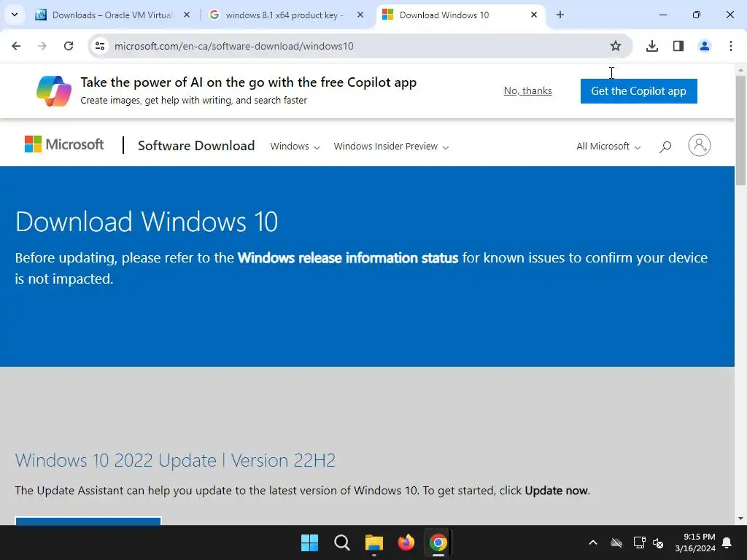Launch Firefox from taskbar
The height and width of the screenshot is (560, 747).
pyautogui.click(x=406, y=542)
